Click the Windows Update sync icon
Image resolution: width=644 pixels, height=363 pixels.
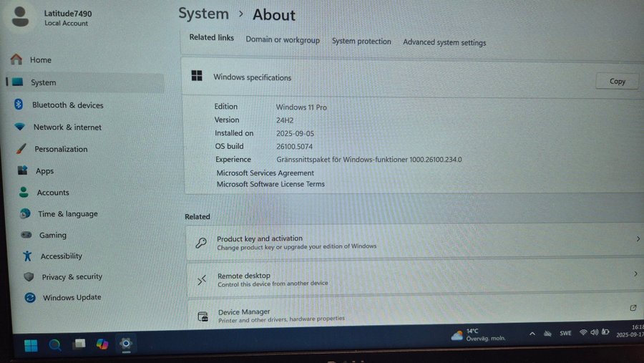point(30,297)
